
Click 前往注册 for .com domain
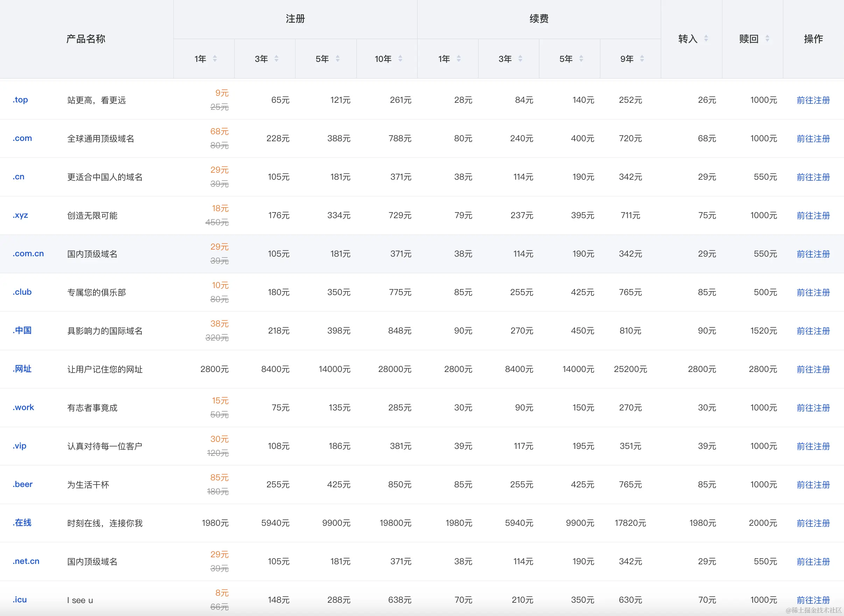coord(813,139)
